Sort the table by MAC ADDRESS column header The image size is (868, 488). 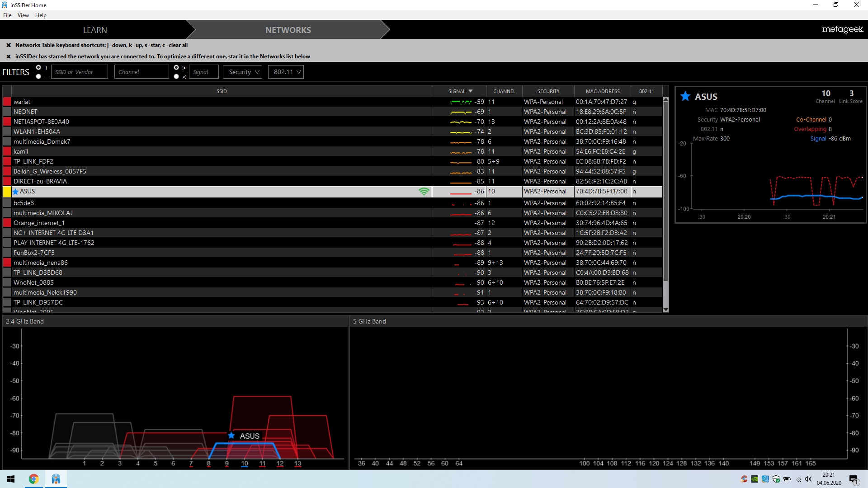(603, 91)
